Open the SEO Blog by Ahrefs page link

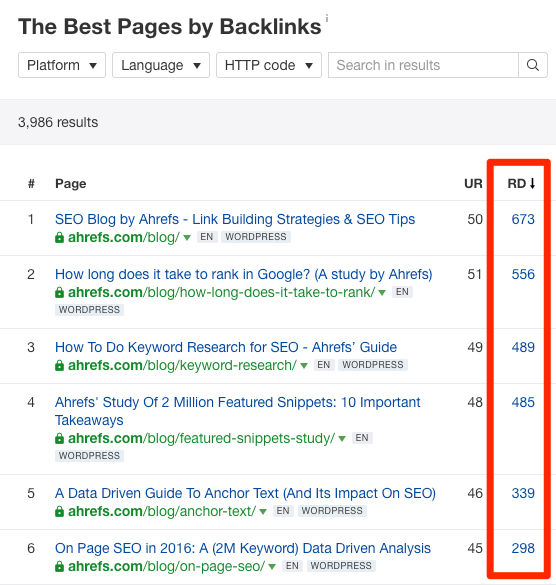[x=235, y=219]
